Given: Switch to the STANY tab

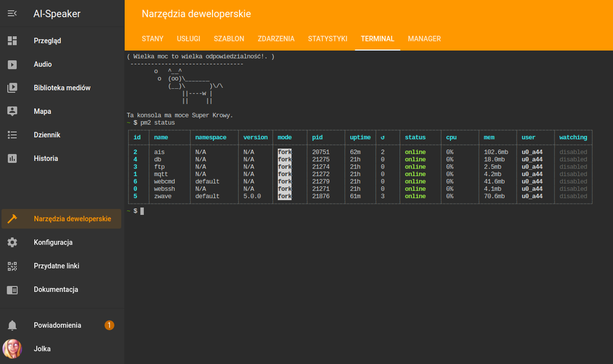Looking at the screenshot, I should coord(153,39).
